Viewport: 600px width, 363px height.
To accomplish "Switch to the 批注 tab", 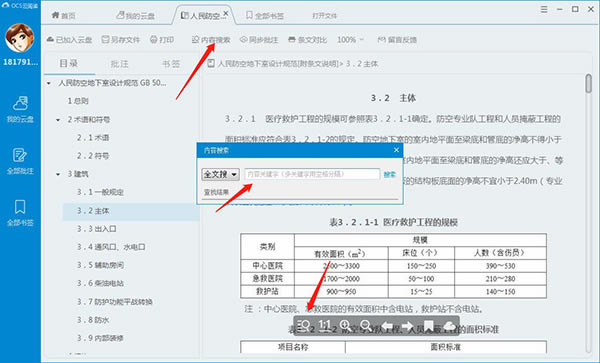I will coord(119,63).
